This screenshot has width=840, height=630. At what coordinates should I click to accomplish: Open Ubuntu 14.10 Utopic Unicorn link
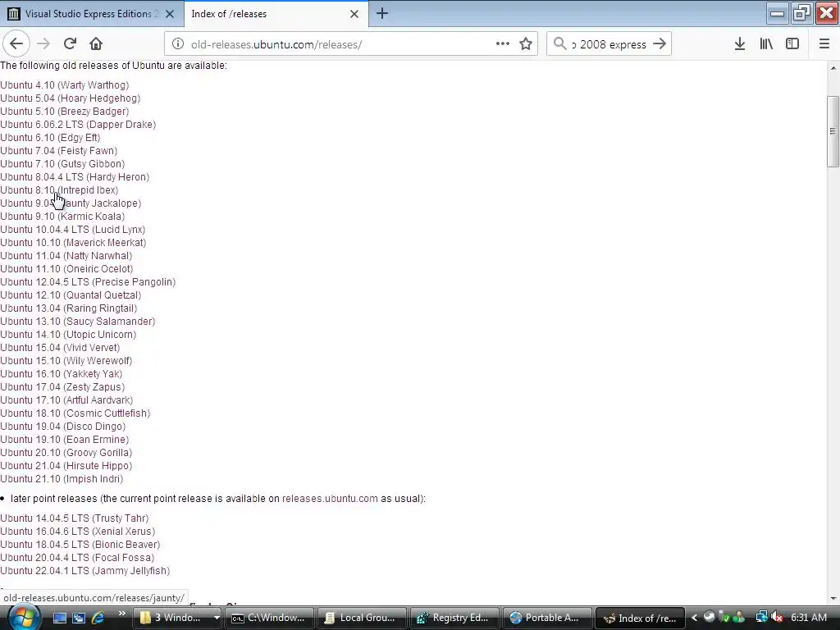(68, 335)
